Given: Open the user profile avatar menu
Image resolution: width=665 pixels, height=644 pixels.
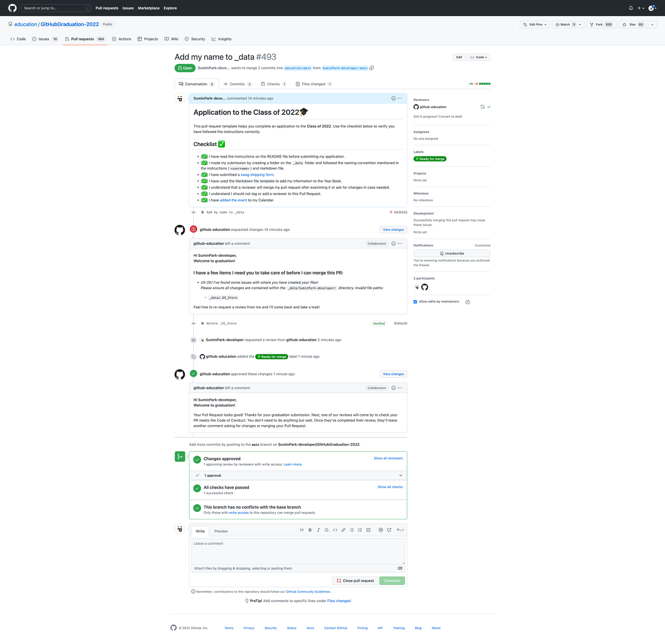Looking at the screenshot, I should tap(653, 8).
